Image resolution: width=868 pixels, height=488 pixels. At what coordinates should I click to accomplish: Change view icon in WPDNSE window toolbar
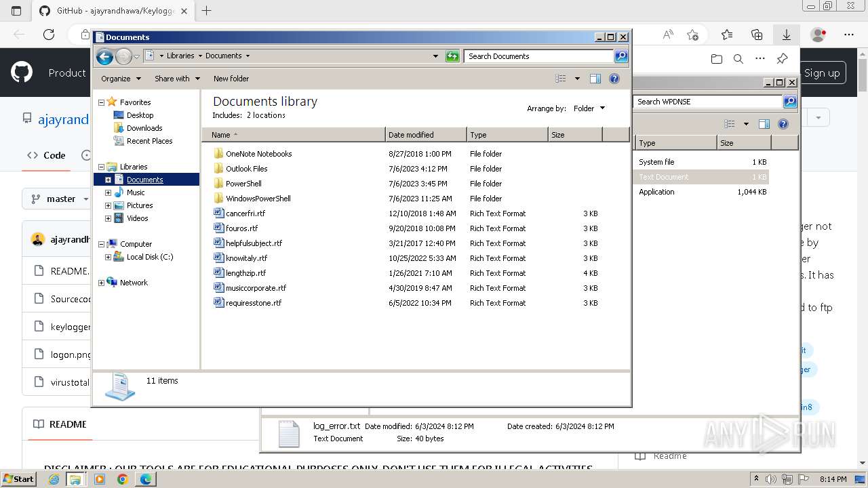(x=730, y=124)
